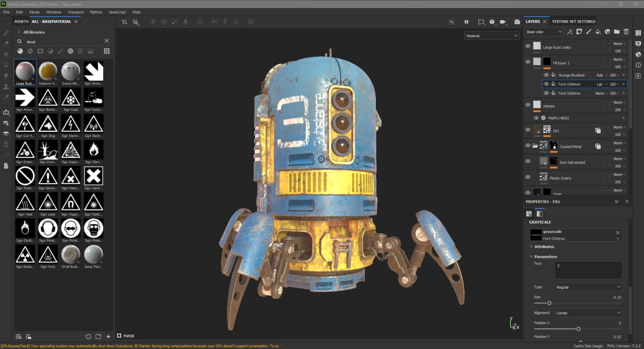
Task: Click the symmetry mirror icon in viewport toolbar
Action: point(214,22)
